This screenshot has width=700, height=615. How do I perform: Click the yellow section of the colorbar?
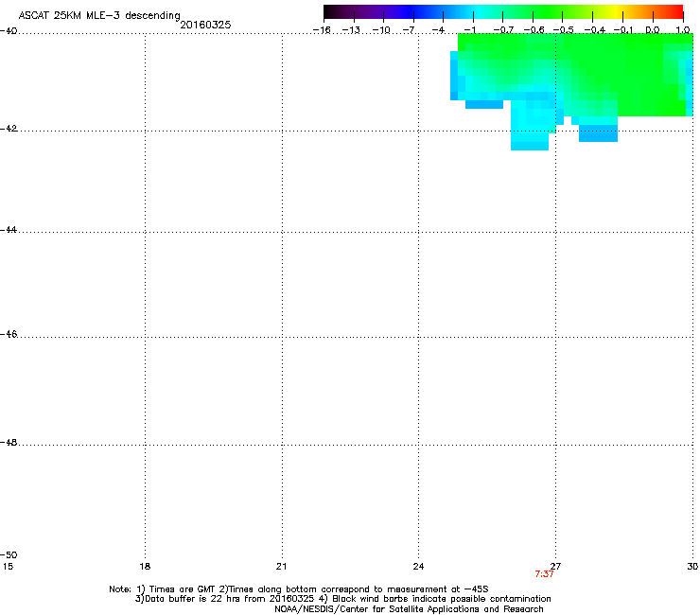click(614, 12)
